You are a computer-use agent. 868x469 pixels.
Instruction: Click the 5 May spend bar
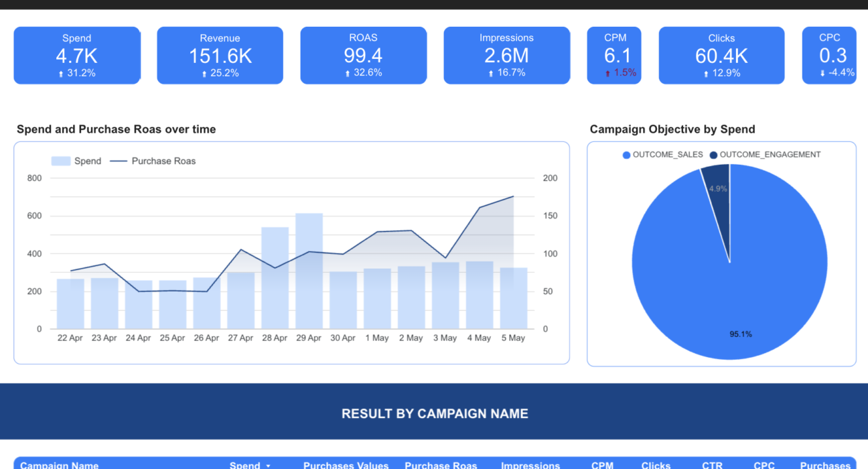pyautogui.click(x=514, y=298)
